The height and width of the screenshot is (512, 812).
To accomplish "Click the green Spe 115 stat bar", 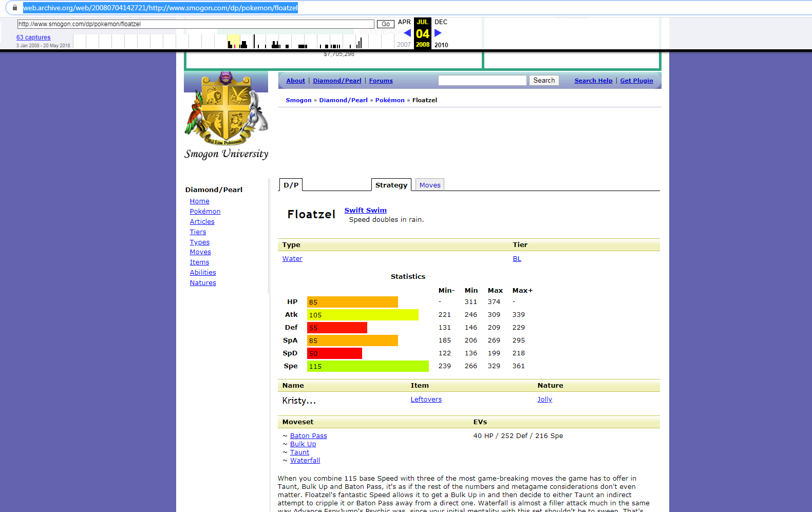I will 368,366.
